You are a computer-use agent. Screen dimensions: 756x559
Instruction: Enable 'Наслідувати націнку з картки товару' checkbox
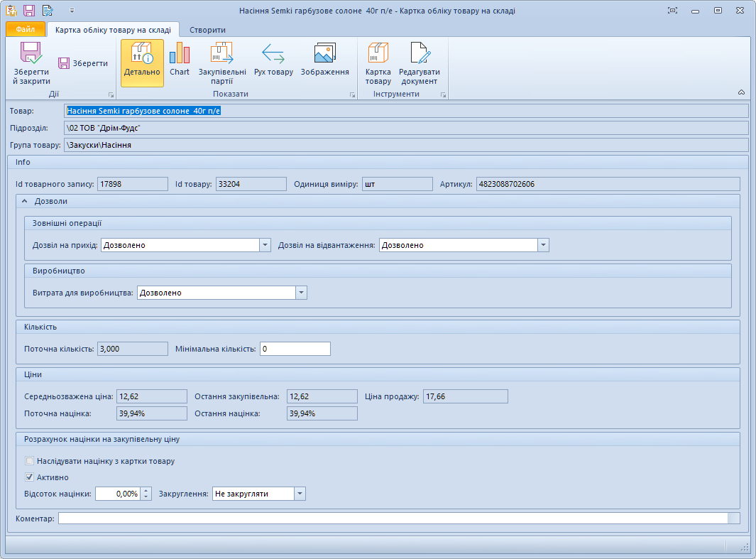(x=30, y=461)
